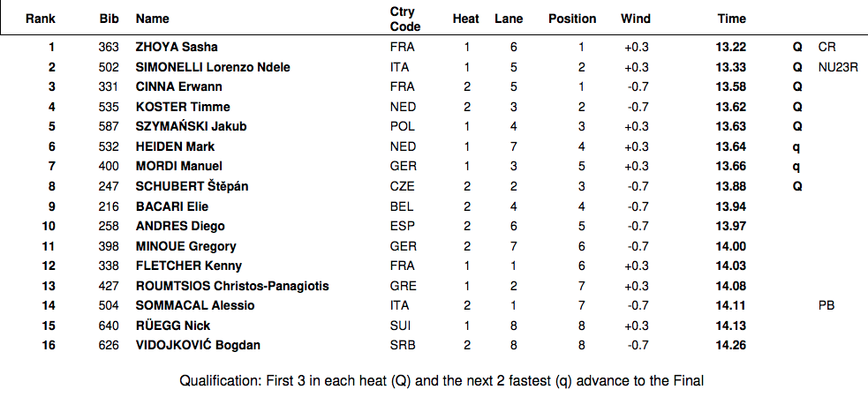868x397 pixels.
Task: Click the Qualification footnote text
Action: pyautogui.click(x=442, y=381)
